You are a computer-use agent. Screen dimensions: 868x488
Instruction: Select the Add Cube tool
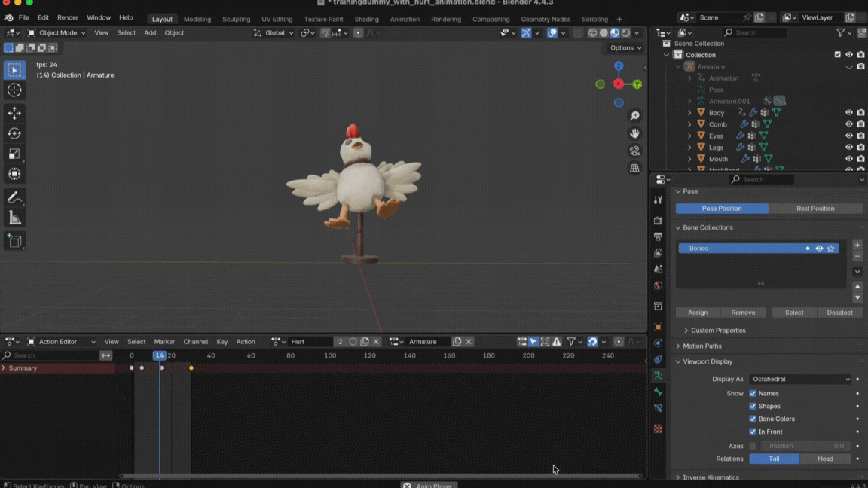[x=14, y=241]
